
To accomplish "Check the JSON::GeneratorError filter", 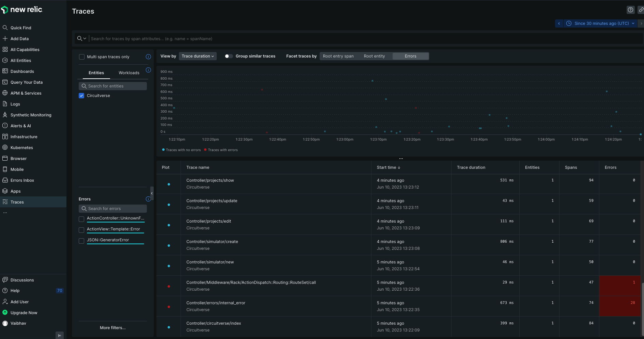I will (x=81, y=241).
